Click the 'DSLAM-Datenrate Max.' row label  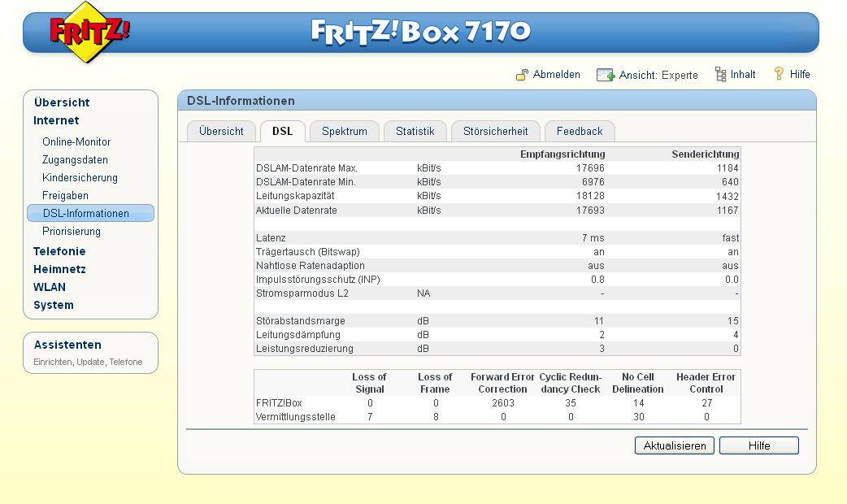click(x=306, y=168)
